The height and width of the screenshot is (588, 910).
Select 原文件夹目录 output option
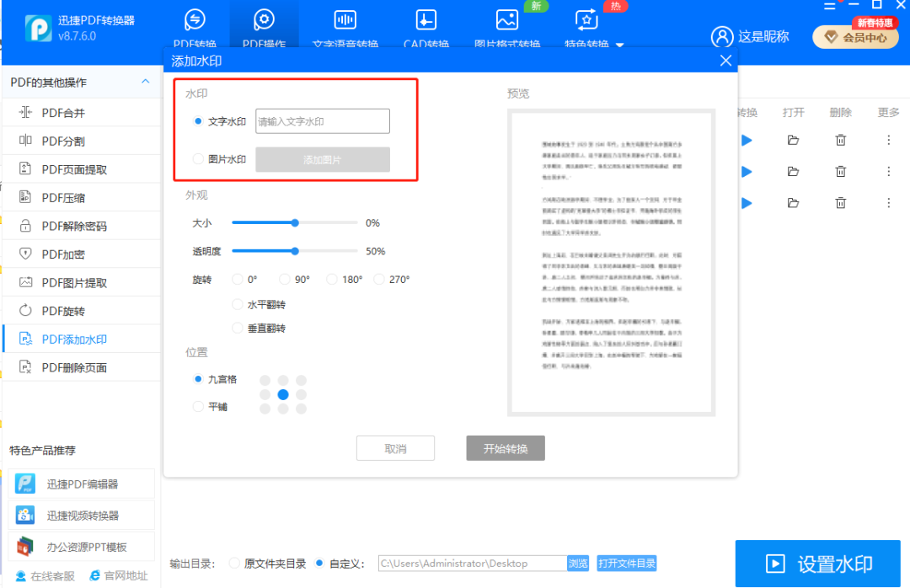point(234,563)
